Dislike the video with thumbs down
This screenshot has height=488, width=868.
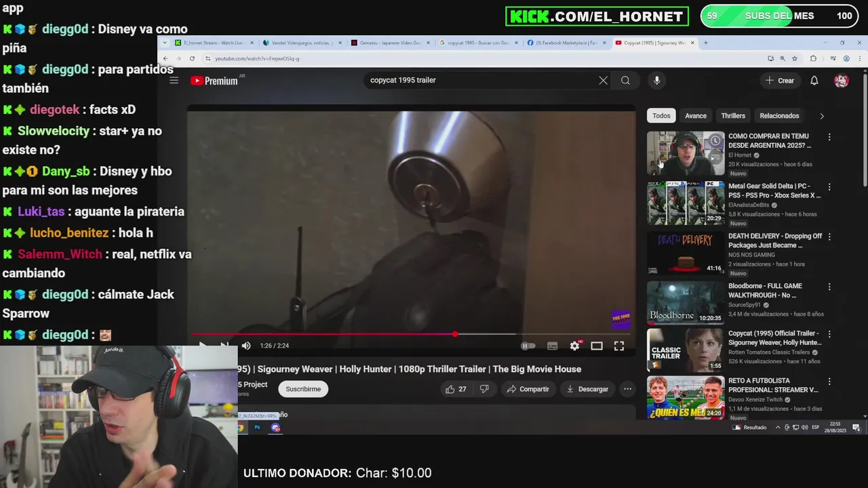(484, 389)
